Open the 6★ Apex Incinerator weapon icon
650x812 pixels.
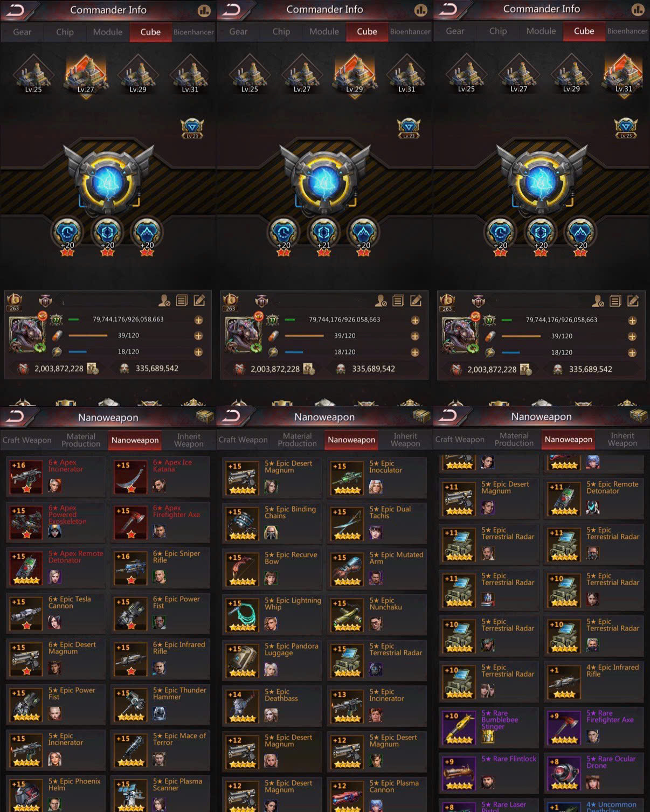coord(26,477)
